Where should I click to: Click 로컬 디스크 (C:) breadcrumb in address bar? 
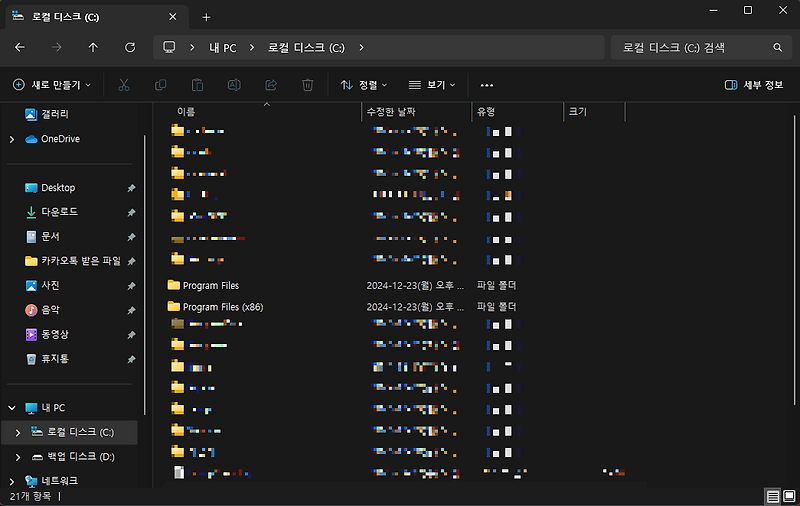[x=306, y=47]
